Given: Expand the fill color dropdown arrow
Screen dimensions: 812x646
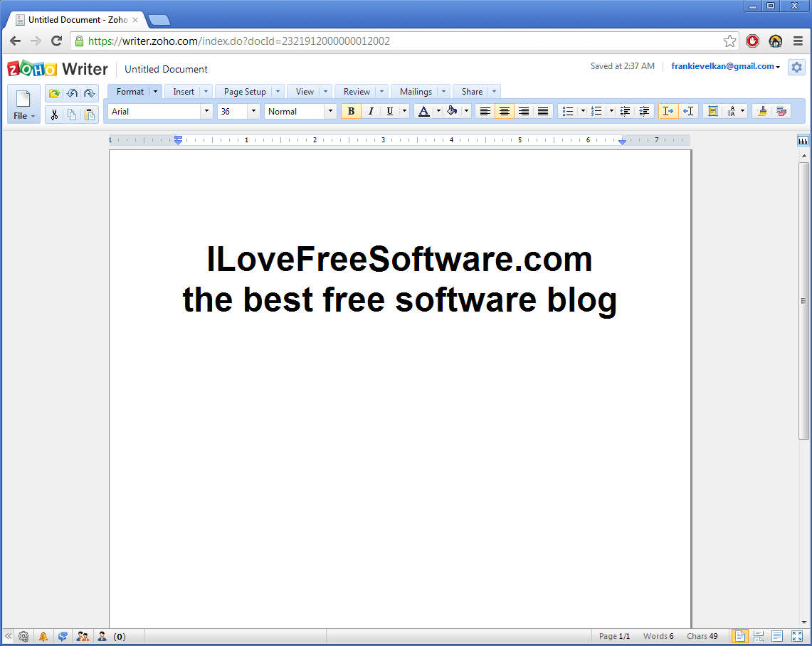Looking at the screenshot, I should tap(466, 111).
